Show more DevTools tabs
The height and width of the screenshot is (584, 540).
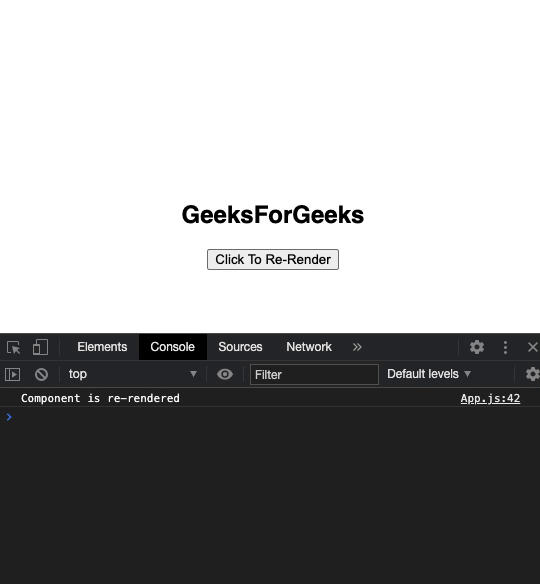tap(357, 347)
